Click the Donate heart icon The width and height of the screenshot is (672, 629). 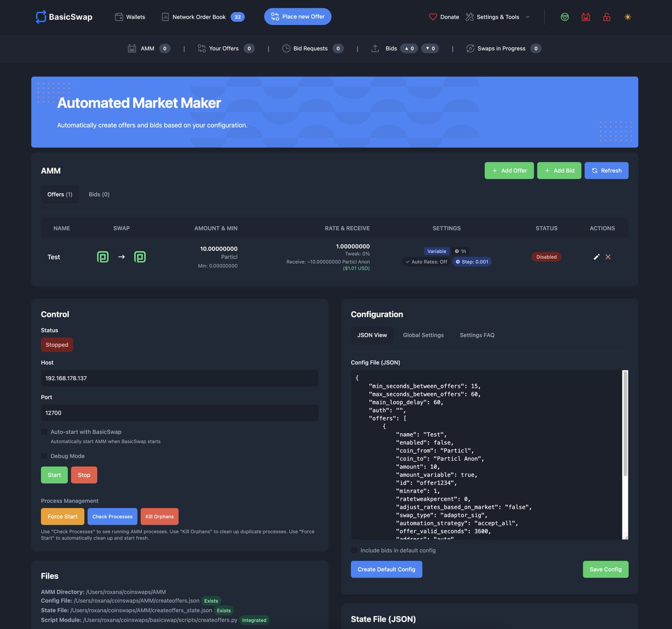click(433, 17)
